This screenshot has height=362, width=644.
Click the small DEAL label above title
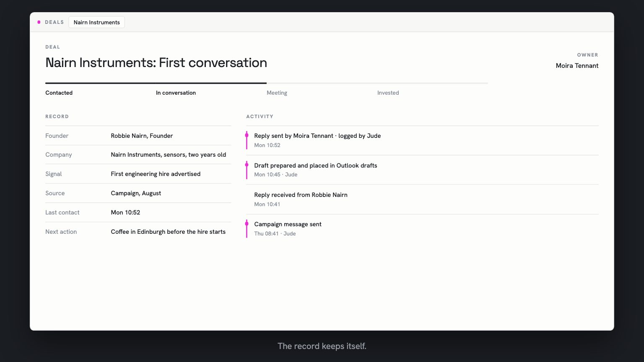(52, 47)
